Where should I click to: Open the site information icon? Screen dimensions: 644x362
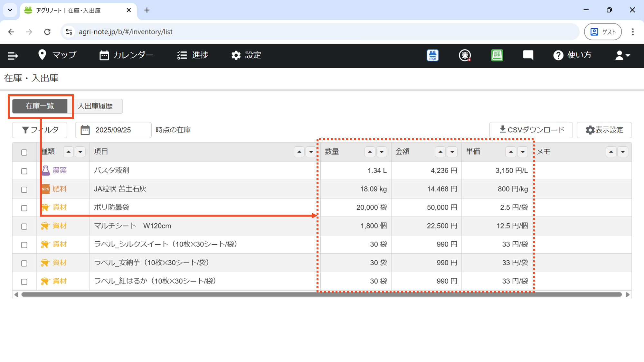pos(69,32)
